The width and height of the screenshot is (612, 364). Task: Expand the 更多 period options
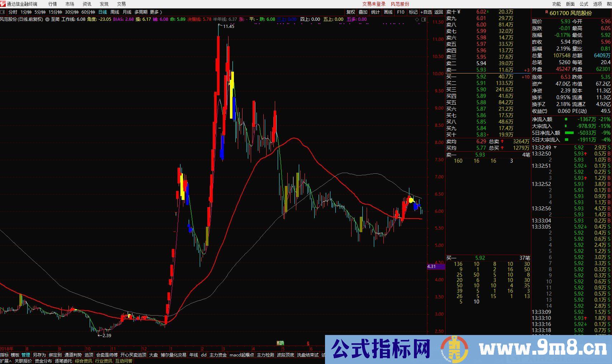tap(156, 12)
